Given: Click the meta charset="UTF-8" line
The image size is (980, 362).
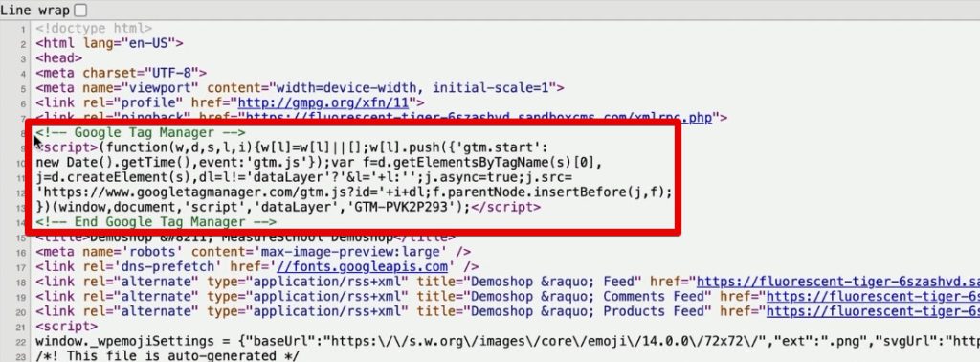Looking at the screenshot, I should click(x=122, y=73).
